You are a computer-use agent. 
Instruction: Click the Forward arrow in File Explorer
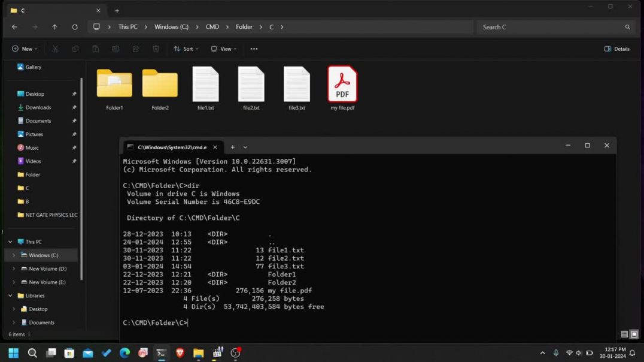[x=35, y=27]
